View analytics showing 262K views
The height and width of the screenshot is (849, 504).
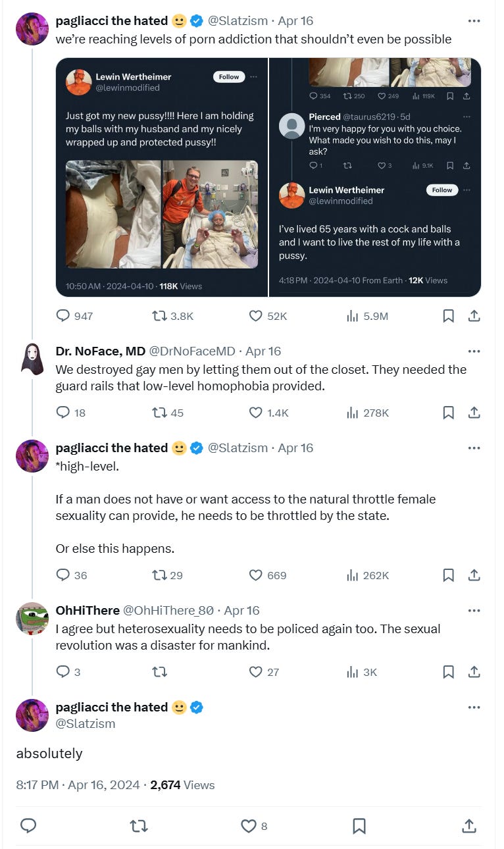(x=367, y=575)
